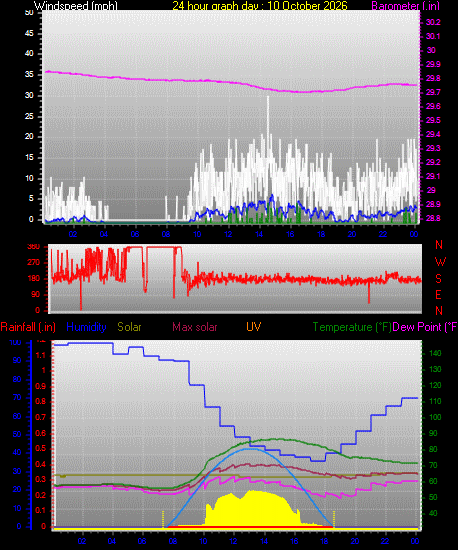Image resolution: width=458 pixels, height=550 pixels.
Task: Click the yellow solar radiation filled area
Action: (x=252, y=509)
